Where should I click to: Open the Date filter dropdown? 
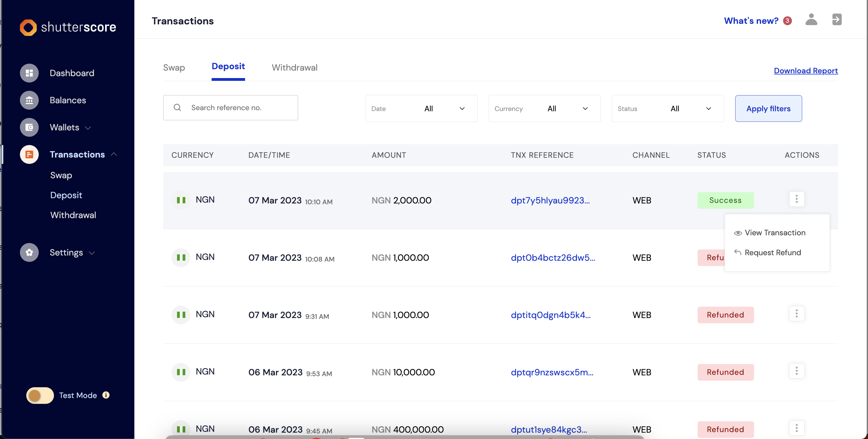coord(421,109)
